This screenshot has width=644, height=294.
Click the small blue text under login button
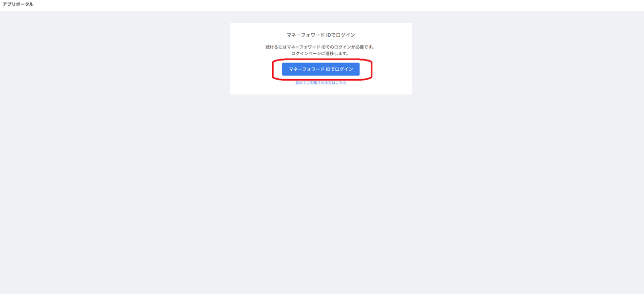tap(321, 83)
